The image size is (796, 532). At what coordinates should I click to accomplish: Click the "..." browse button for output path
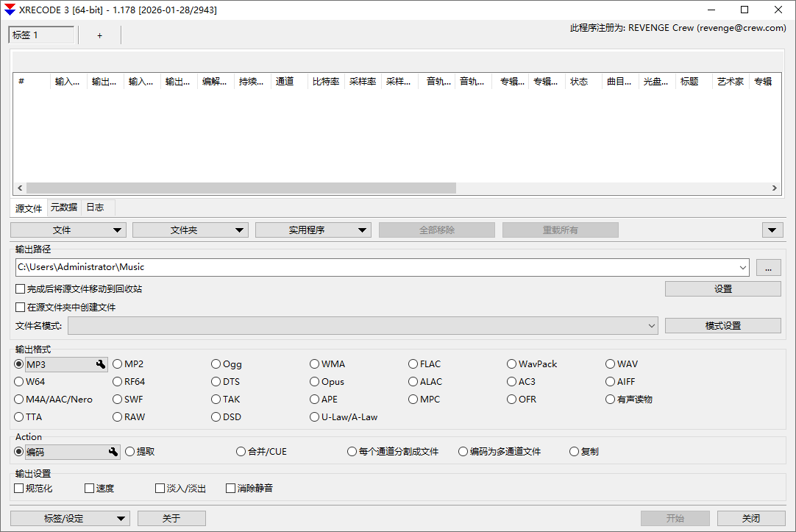(x=768, y=267)
